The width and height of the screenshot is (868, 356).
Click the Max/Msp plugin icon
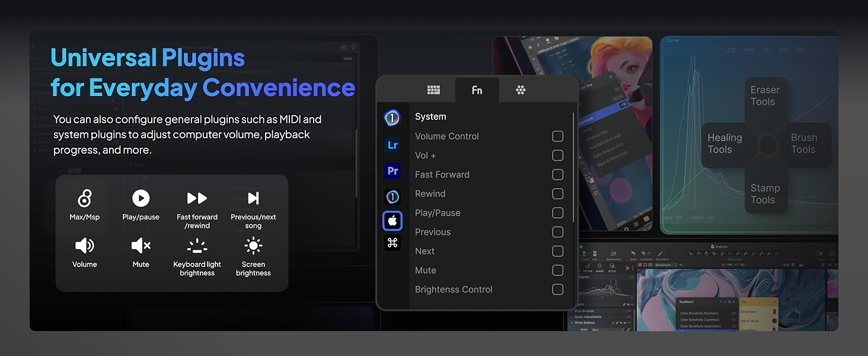point(85,198)
